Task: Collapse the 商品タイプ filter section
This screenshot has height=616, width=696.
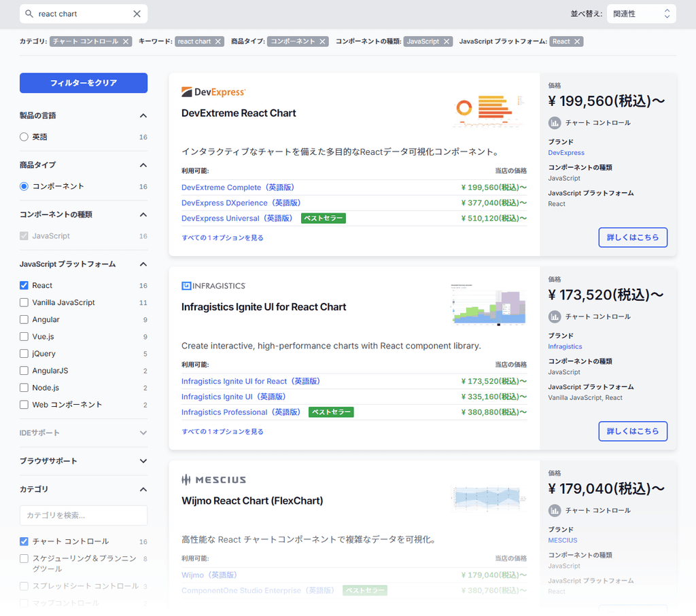Action: coord(143,165)
